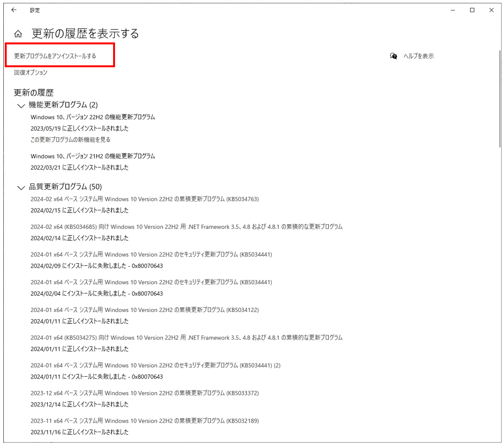The image size is (504, 445).
Task: Close the 設定 window
Action: [x=491, y=10]
